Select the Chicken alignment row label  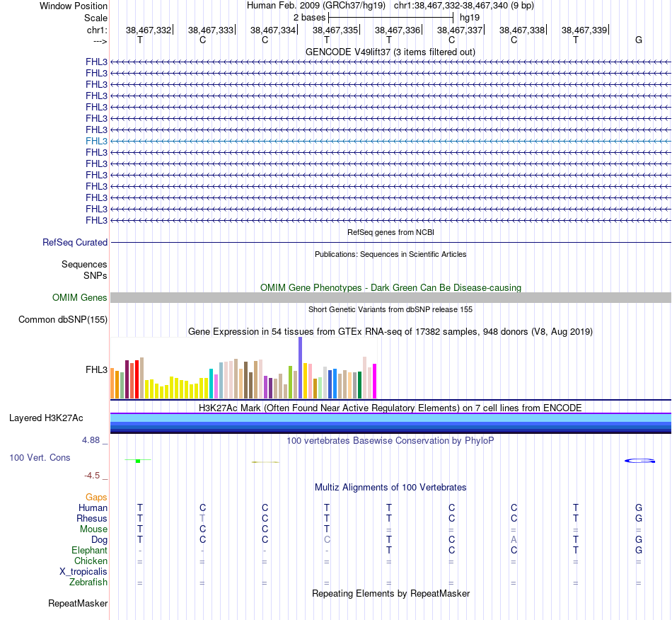coord(91,561)
